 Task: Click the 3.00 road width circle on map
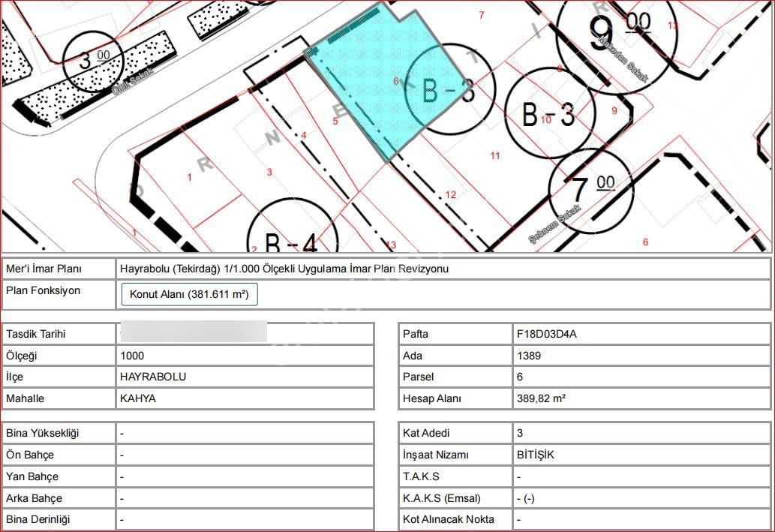[94, 62]
